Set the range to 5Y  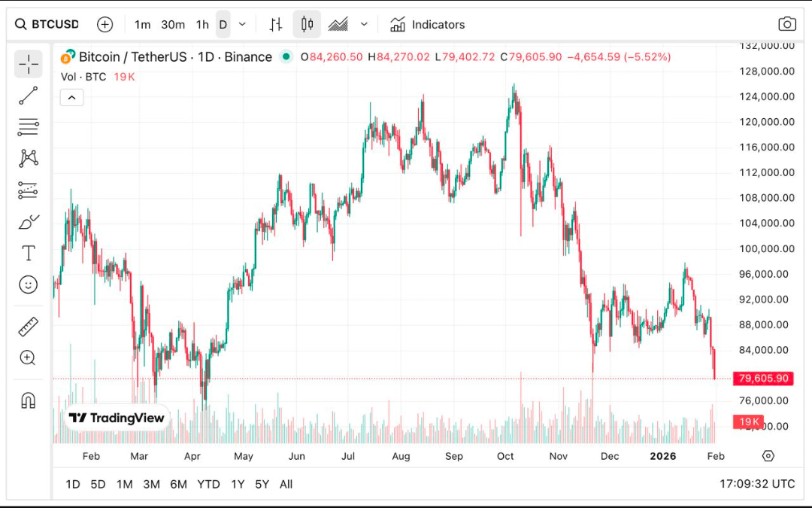(262, 484)
